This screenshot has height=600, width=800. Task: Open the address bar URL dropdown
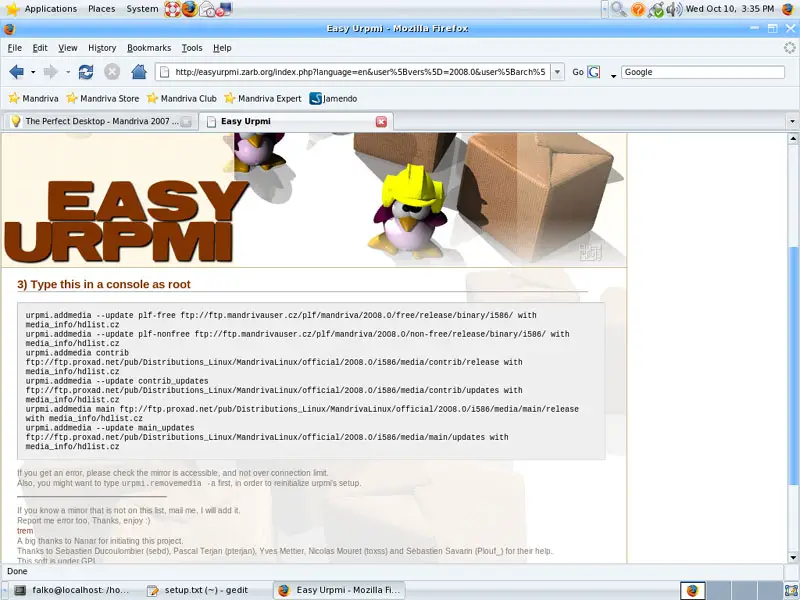tap(557, 72)
